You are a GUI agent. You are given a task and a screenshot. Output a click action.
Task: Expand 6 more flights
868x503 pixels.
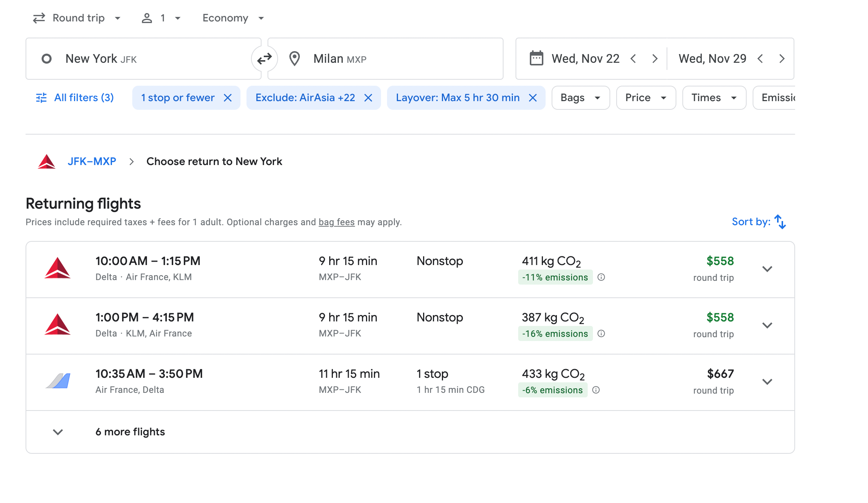coord(130,432)
